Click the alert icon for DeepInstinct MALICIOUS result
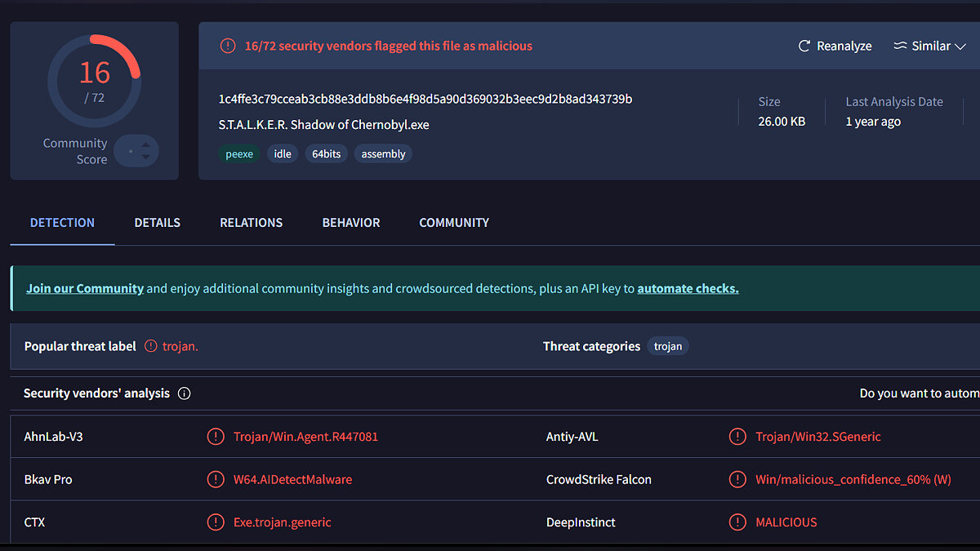The width and height of the screenshot is (980, 551). 737,522
